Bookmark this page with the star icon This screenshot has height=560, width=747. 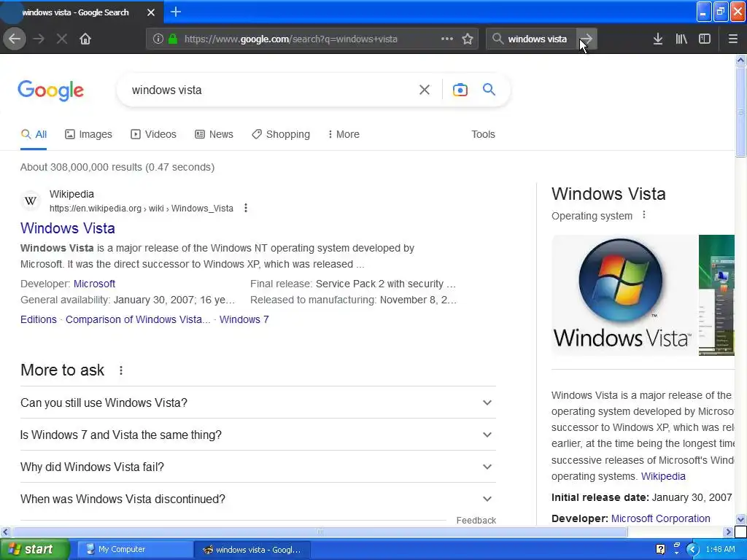[468, 39]
